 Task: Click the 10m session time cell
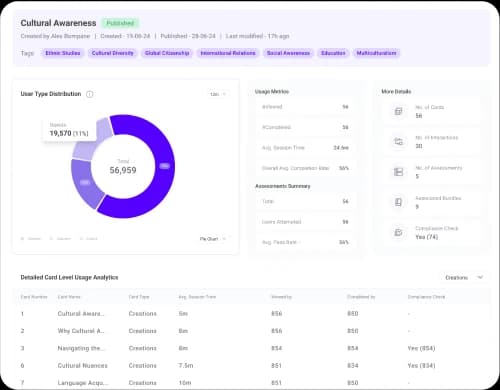tap(185, 383)
